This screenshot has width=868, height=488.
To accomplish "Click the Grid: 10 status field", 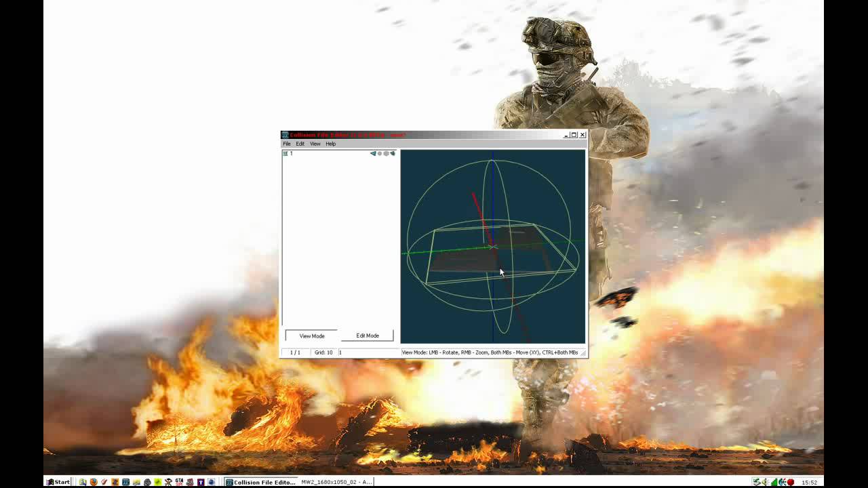I will click(x=324, y=352).
